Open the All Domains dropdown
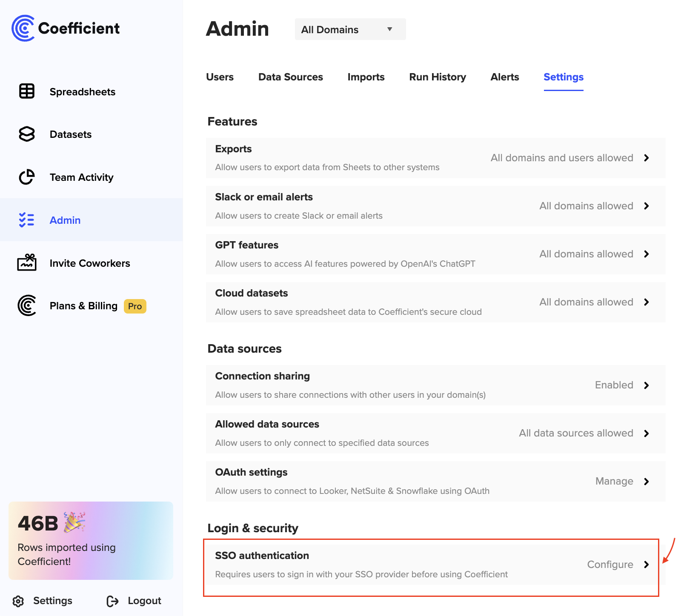This screenshot has height=616, width=681. click(350, 29)
